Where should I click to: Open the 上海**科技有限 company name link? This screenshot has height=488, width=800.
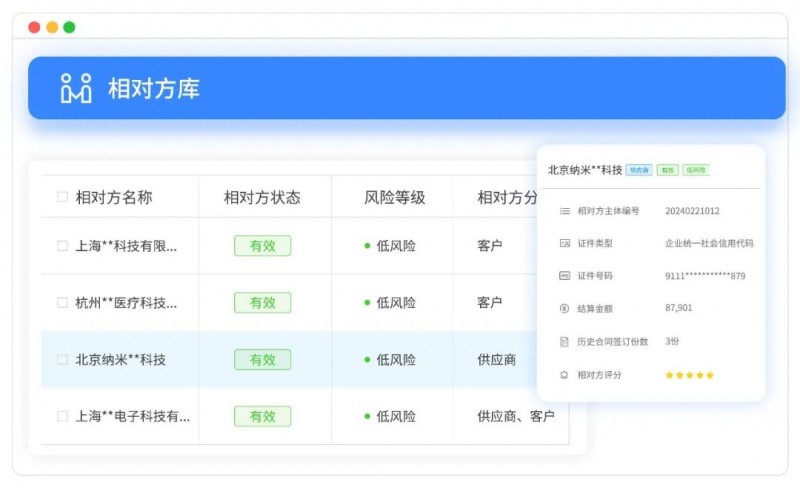tap(126, 246)
